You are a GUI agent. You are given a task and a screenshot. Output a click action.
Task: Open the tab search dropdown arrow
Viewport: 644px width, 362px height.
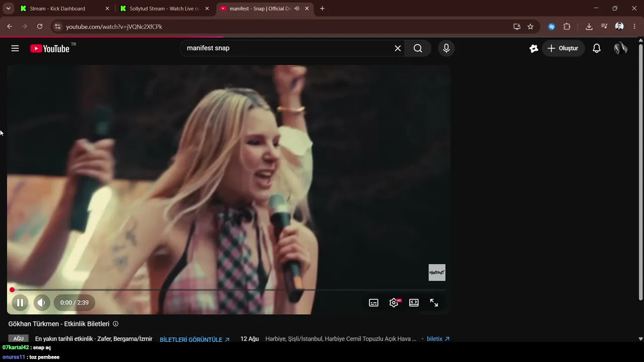click(8, 9)
